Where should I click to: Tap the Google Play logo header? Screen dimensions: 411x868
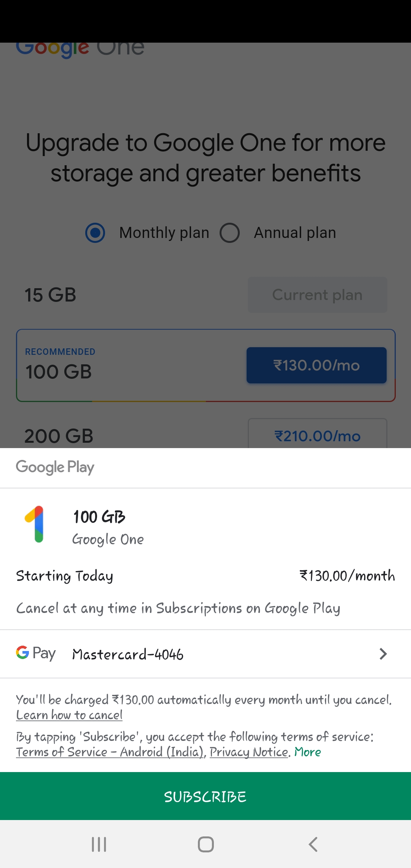55,467
